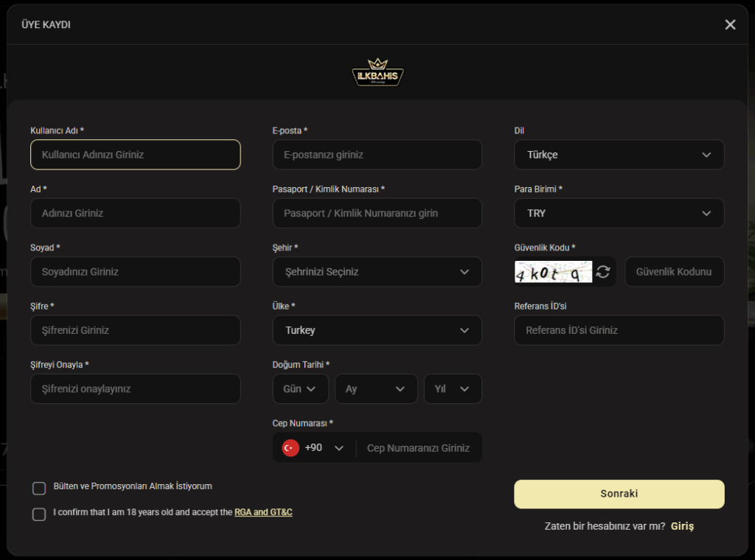755x560 pixels.
Task: Click the Referans İD'si Giriniz field
Action: point(619,330)
